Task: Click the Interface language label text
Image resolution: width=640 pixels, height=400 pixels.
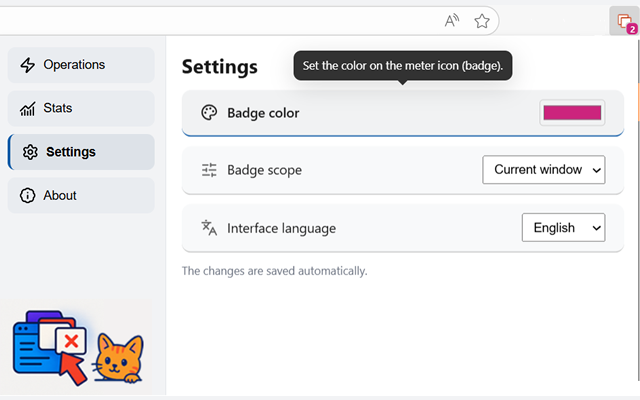Action: [282, 228]
